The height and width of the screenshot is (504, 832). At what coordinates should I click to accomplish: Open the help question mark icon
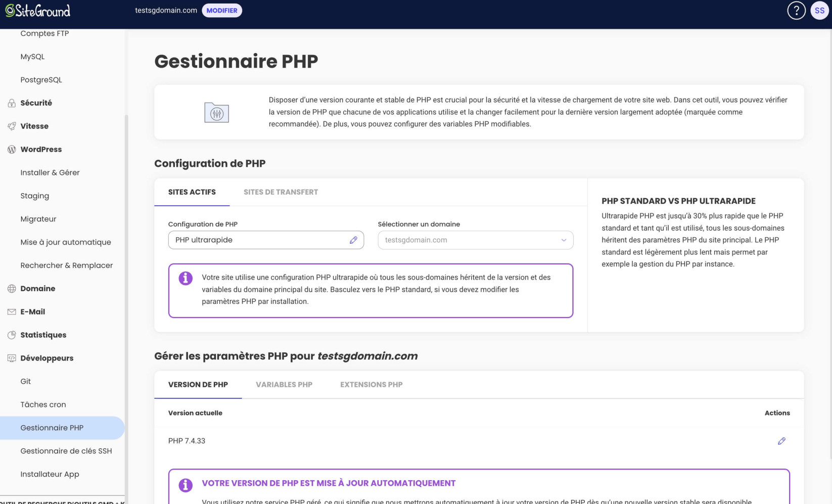tap(796, 11)
